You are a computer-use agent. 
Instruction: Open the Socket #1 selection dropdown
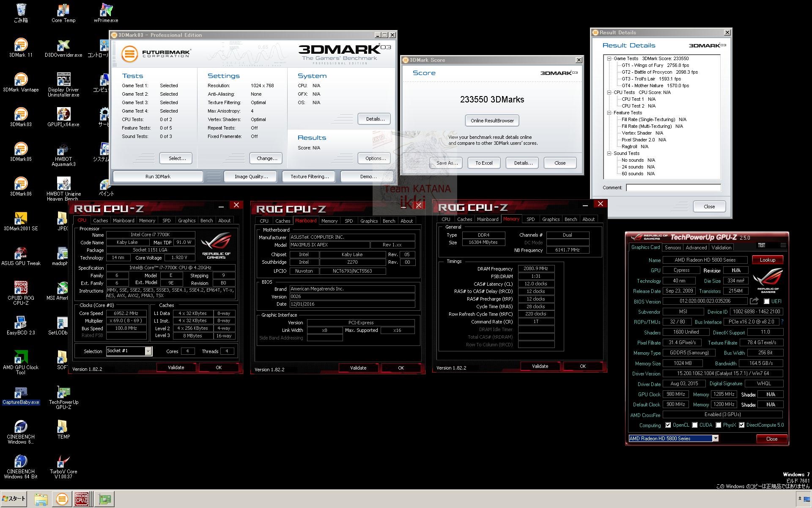coord(148,351)
